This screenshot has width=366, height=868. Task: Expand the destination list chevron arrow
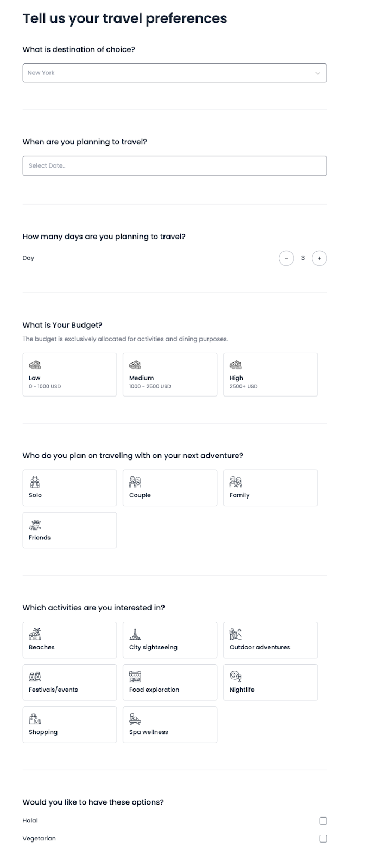point(318,73)
